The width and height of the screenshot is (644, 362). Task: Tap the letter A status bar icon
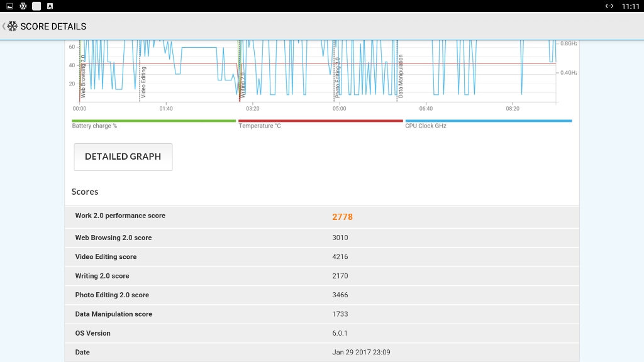click(50, 6)
